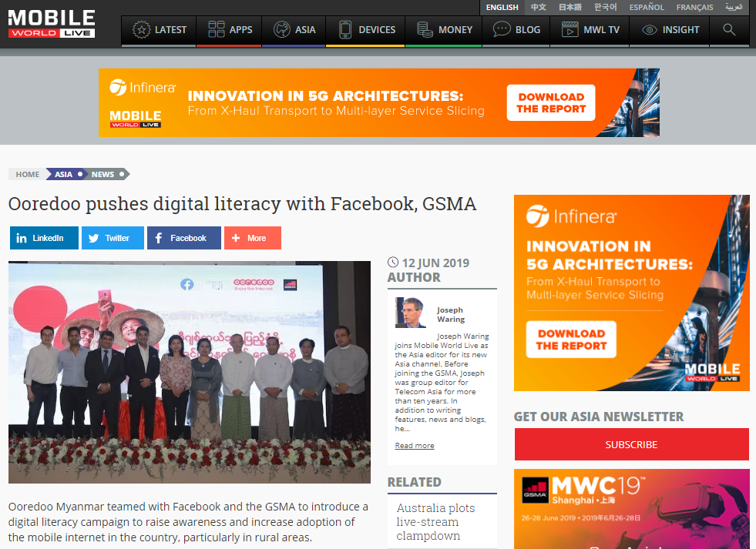Click the Get Our Asia Newsletter heading
Image resolution: width=756 pixels, height=549 pixels.
tap(599, 417)
